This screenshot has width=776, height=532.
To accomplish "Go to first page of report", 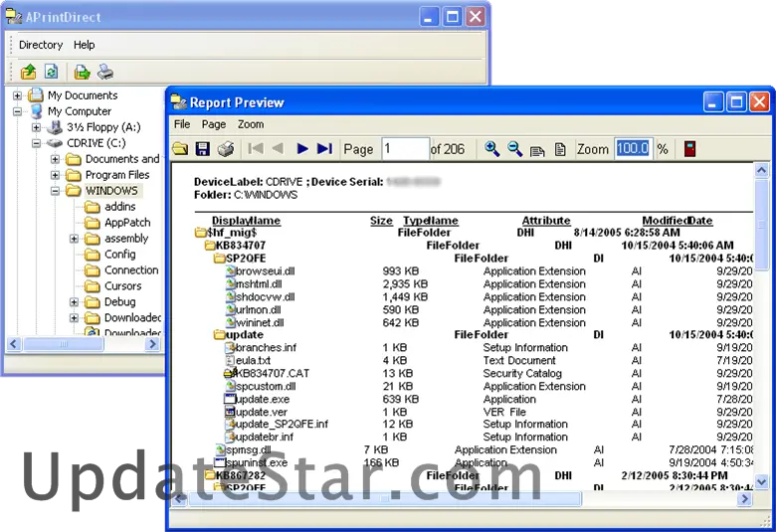I will 256,148.
